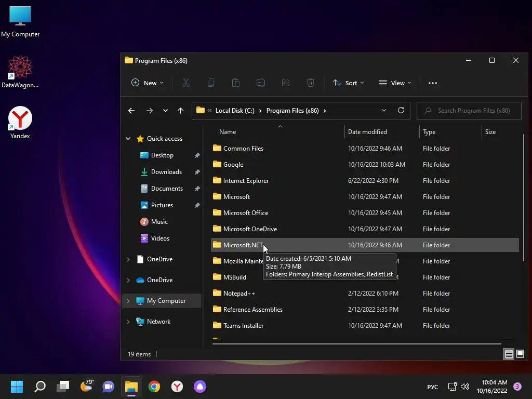
Task: Open the purple Alice assistant icon
Action: [200, 387]
